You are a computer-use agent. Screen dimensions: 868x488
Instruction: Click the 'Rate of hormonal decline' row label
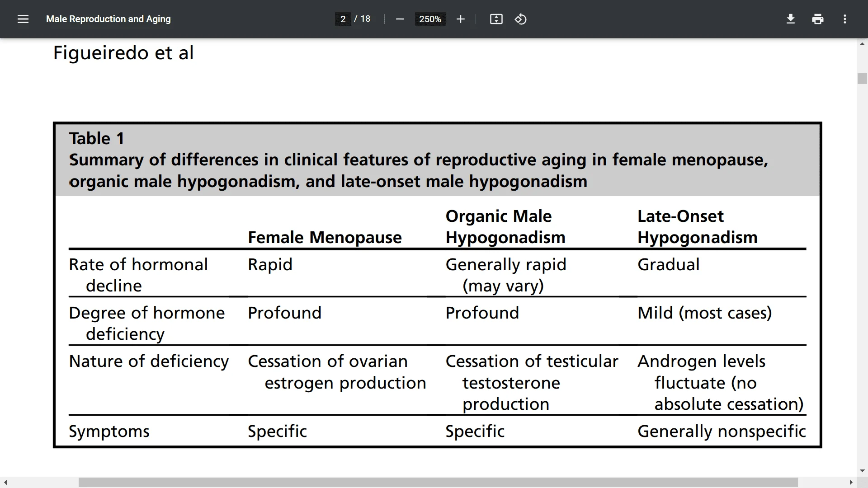(x=138, y=275)
